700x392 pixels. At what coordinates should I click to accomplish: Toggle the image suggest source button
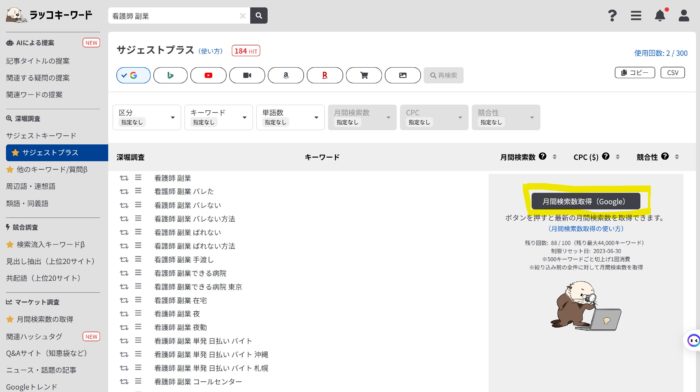tap(403, 75)
